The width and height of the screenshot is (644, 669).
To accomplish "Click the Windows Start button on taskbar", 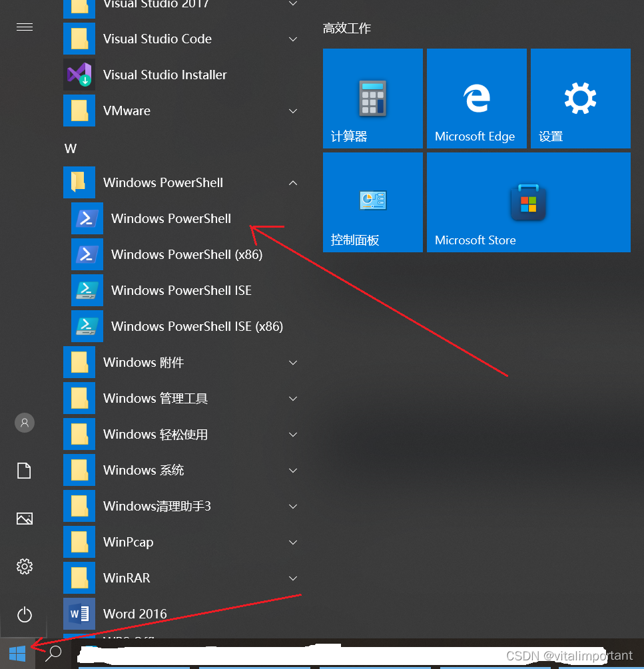I will [17, 654].
